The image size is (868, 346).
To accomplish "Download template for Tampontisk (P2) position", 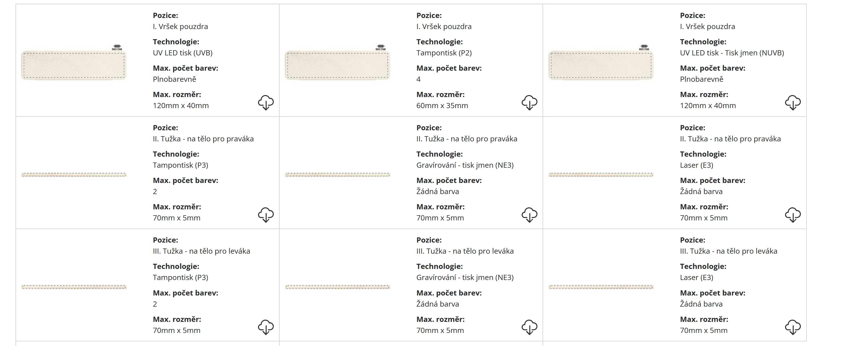I will tap(529, 102).
